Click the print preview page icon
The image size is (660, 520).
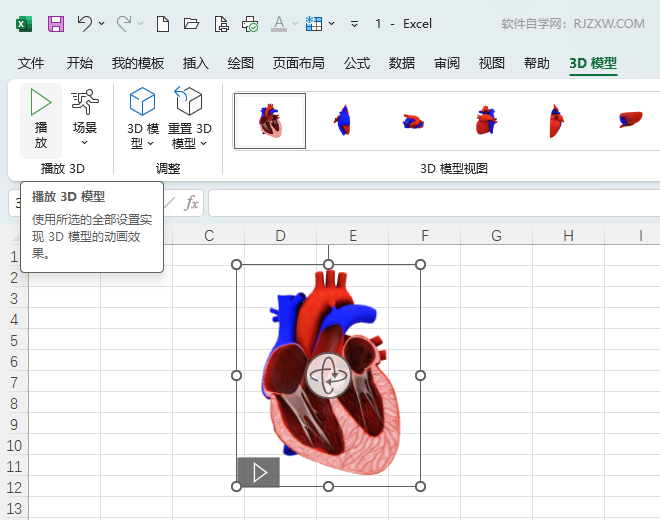click(x=221, y=24)
